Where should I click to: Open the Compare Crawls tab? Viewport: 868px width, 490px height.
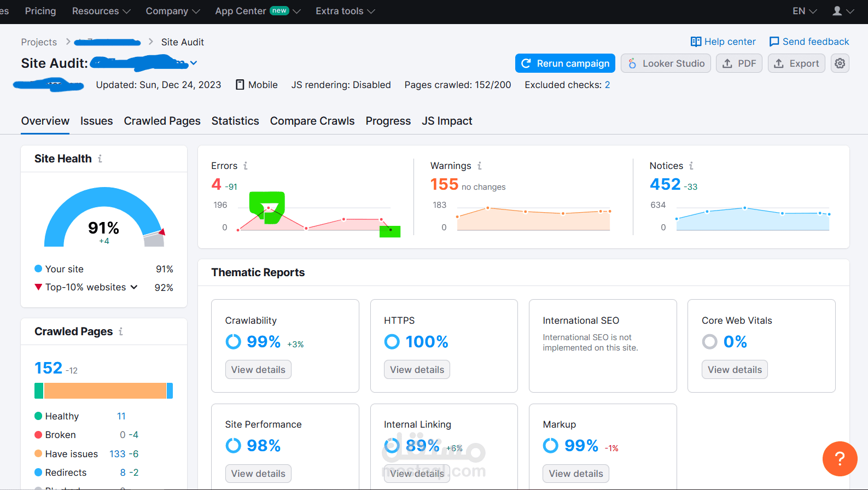pos(312,121)
